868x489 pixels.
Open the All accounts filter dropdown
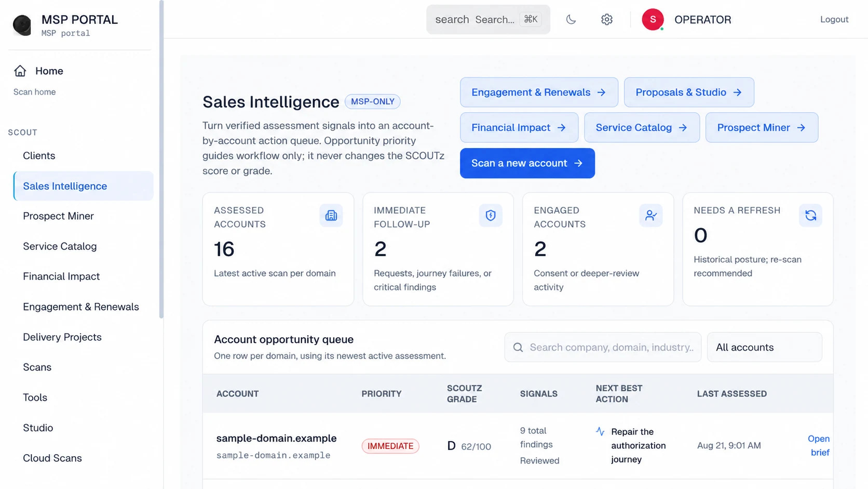click(765, 347)
